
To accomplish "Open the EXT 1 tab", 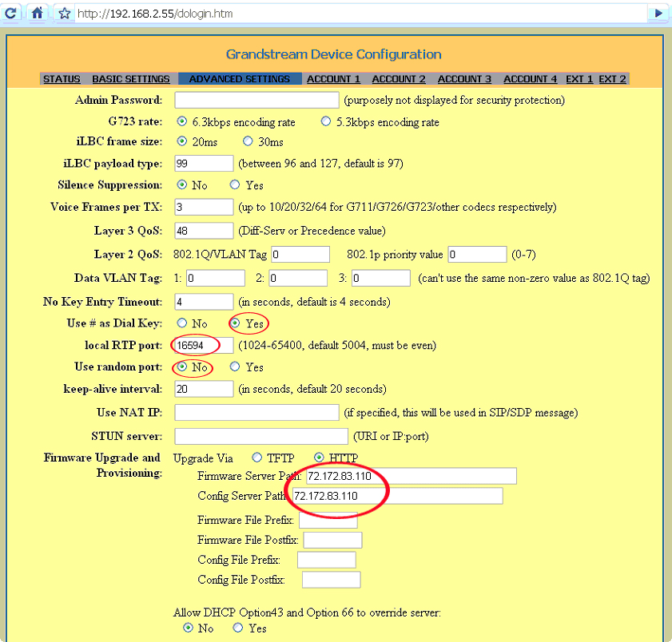I will 579,78.
